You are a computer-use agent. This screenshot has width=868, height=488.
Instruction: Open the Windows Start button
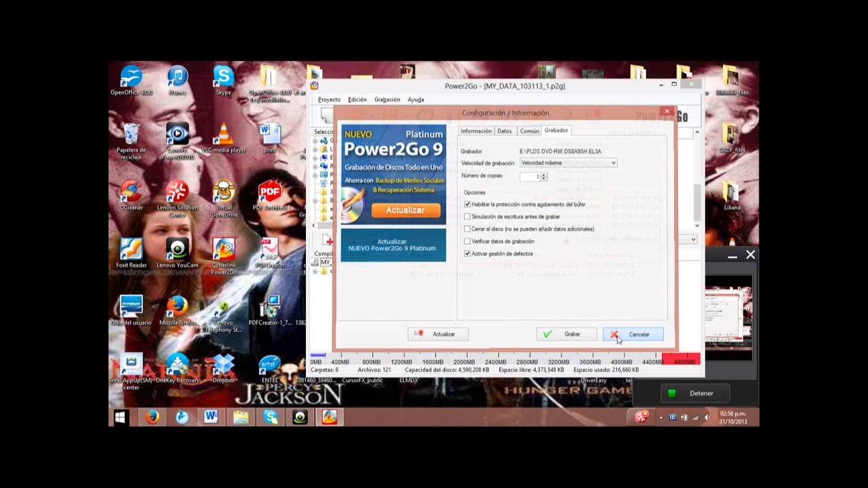tap(121, 417)
